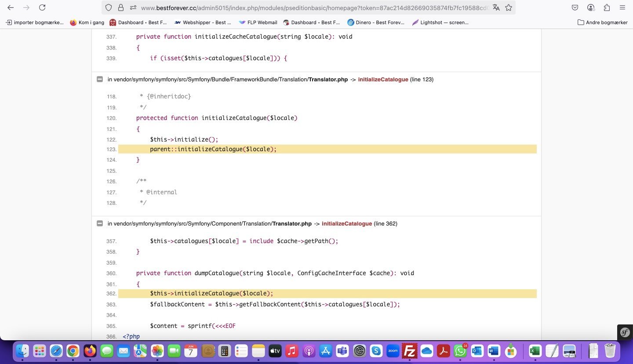Collapse the Component Translator.php trace (line 362)
633x364 pixels.
click(x=99, y=224)
